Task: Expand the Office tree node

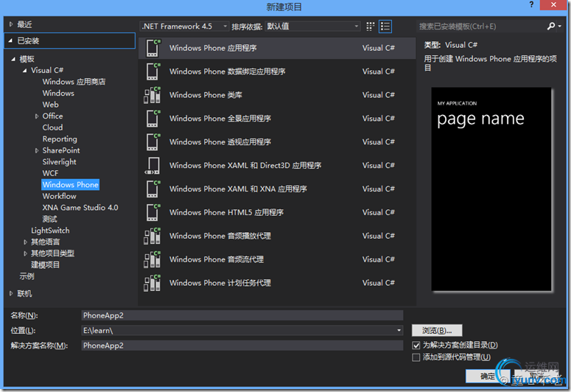Action: [37, 116]
